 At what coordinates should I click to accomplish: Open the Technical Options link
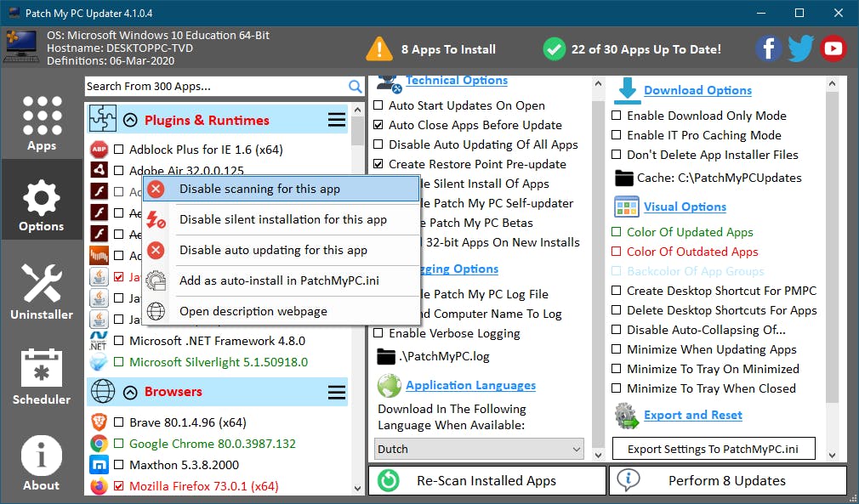[x=457, y=81]
